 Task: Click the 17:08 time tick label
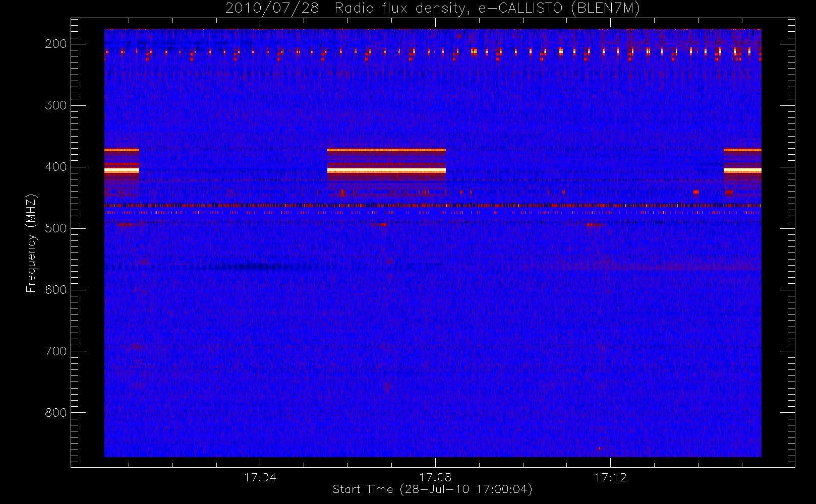435,477
